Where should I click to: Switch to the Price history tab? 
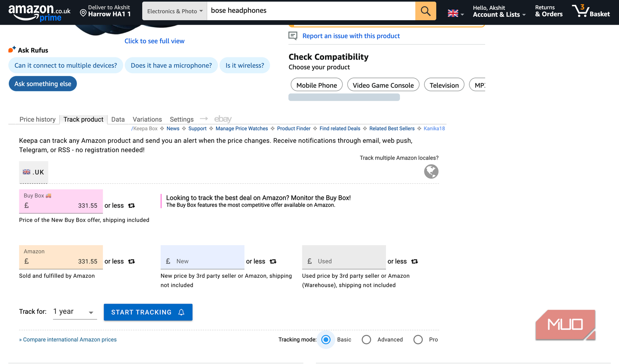click(x=38, y=119)
